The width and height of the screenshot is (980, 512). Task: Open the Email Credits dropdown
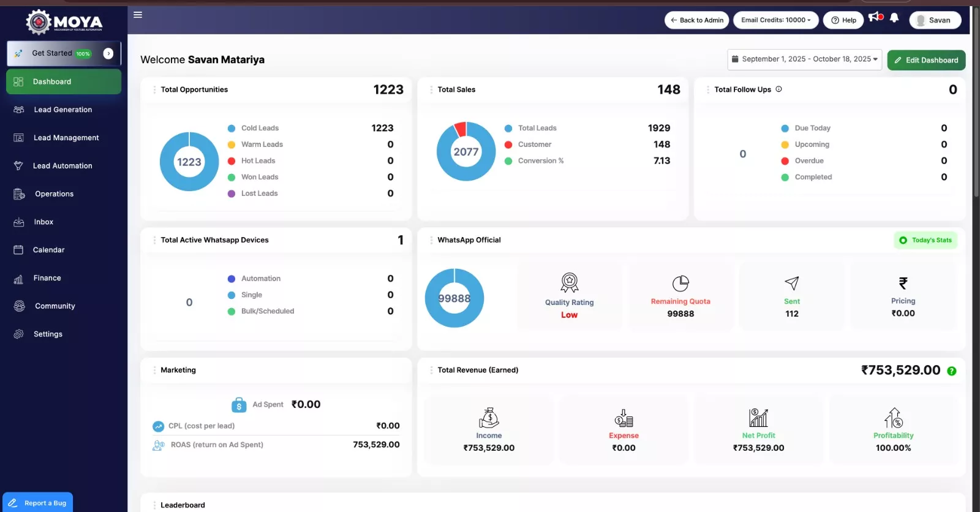(775, 20)
